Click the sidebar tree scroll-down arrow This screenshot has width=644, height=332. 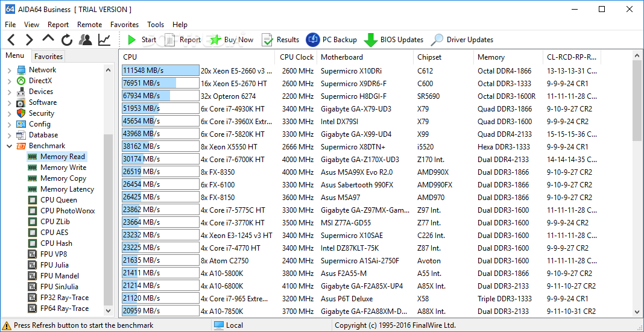point(108,311)
